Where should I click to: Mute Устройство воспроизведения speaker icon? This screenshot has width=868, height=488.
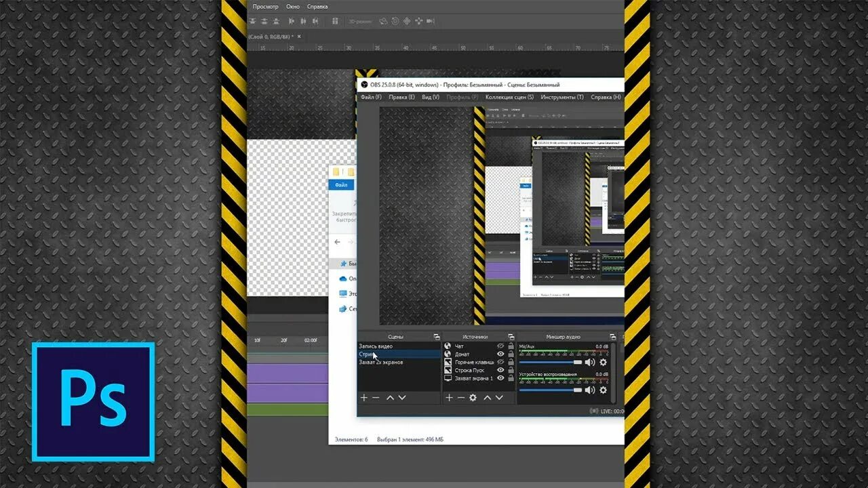(x=589, y=390)
